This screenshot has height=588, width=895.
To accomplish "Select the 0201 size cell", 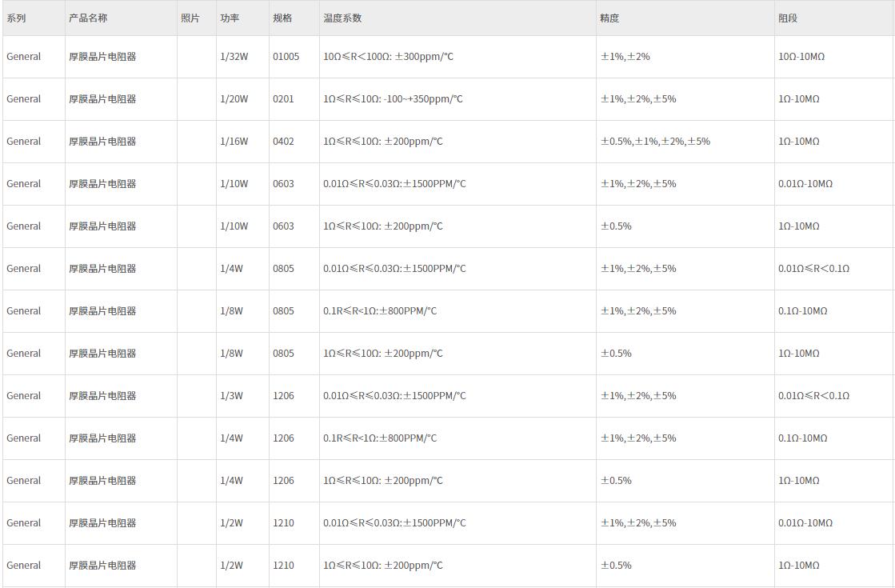I will tap(283, 99).
